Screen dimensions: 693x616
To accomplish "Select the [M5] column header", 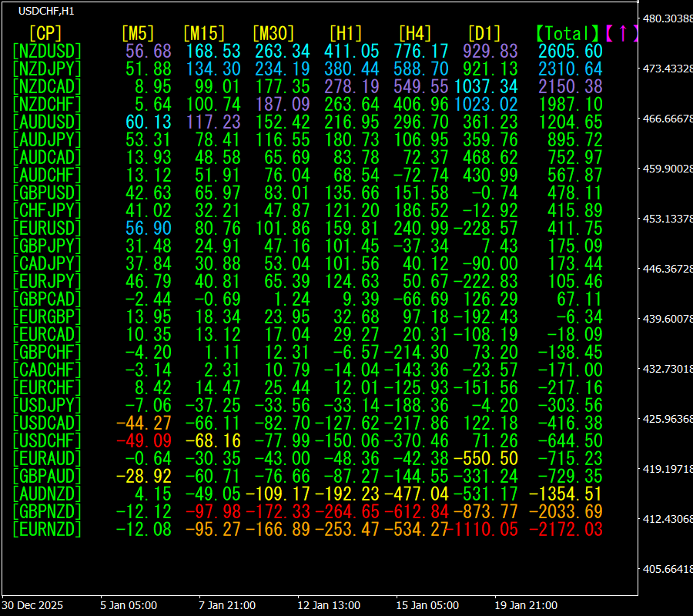I will pos(138,34).
